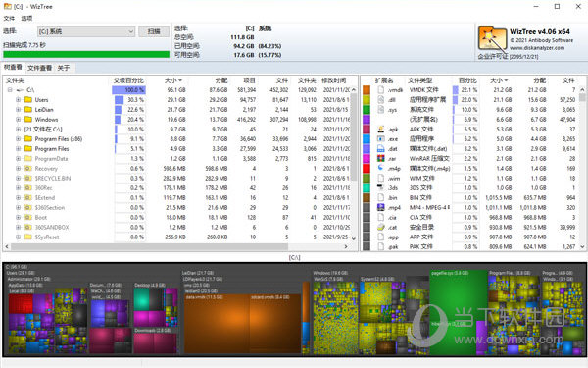Open the 文件 menu
The height and width of the screenshot is (368, 588).
click(9, 18)
